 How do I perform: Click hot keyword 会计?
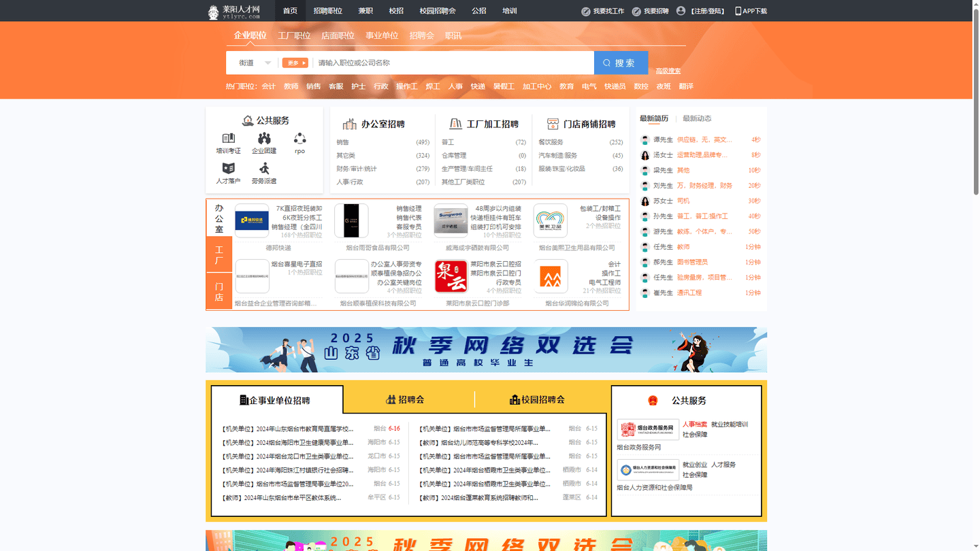click(269, 86)
